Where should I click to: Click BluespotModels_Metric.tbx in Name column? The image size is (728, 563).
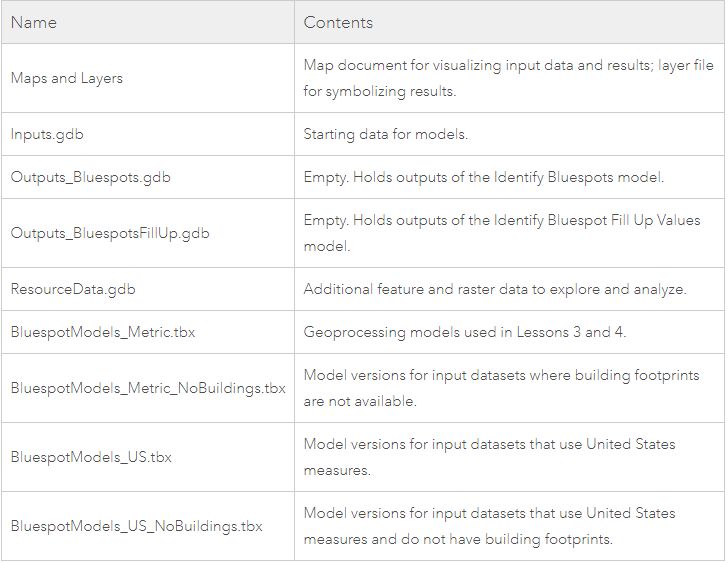pos(103,332)
